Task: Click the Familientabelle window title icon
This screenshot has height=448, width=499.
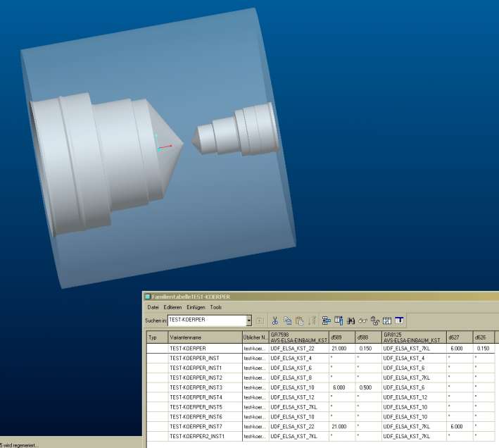Action: coord(148,297)
